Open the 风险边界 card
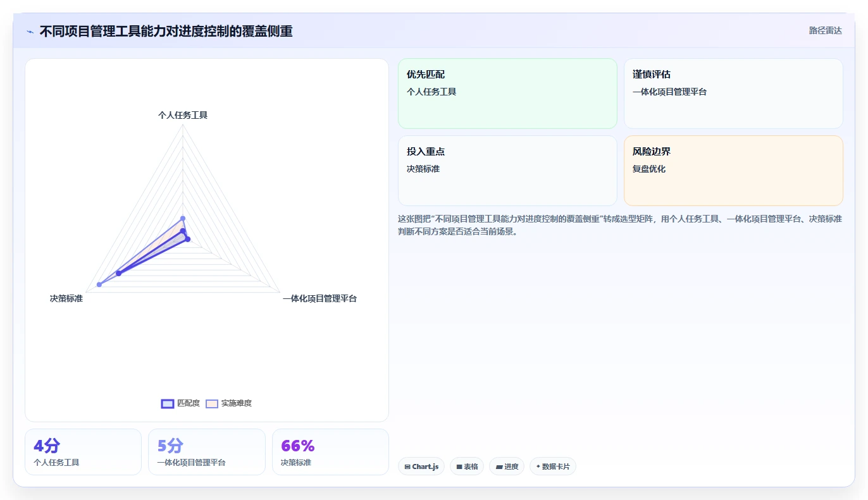Screen dimensions: 868x500 [733, 171]
